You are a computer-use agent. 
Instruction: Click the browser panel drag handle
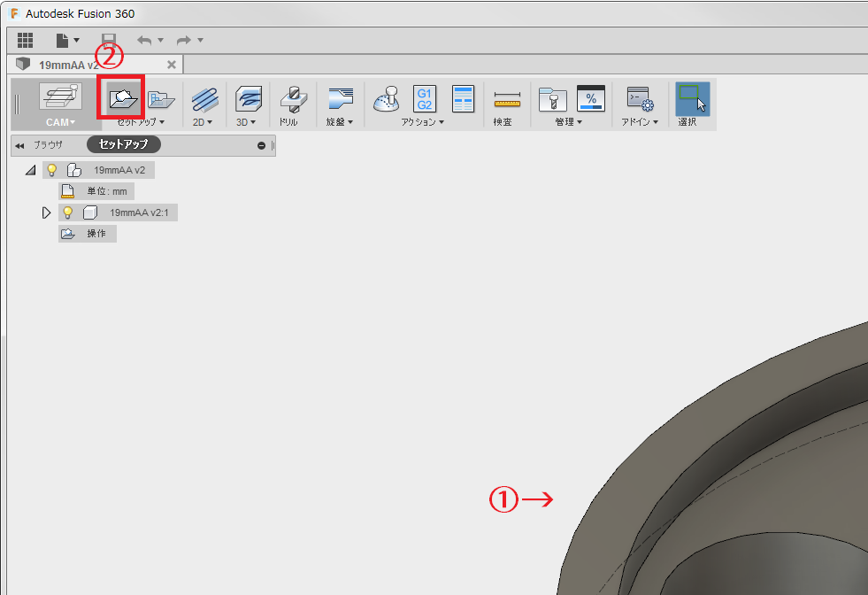point(273,146)
